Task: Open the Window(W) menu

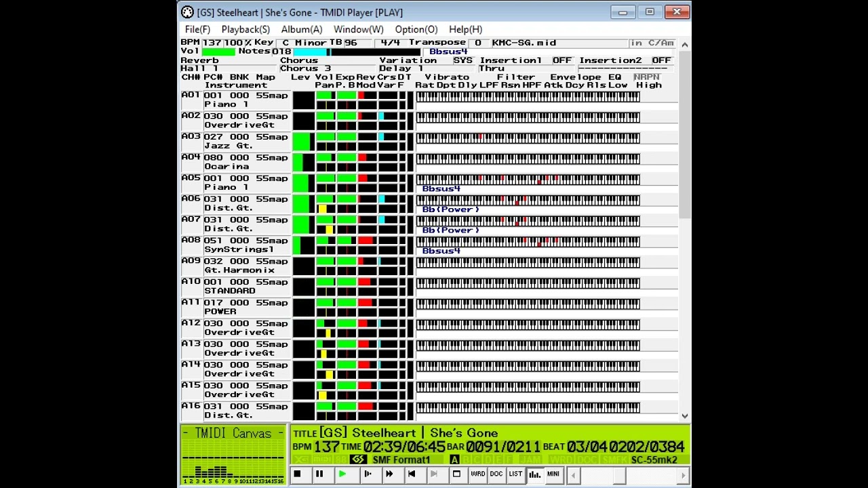Action: tap(358, 30)
